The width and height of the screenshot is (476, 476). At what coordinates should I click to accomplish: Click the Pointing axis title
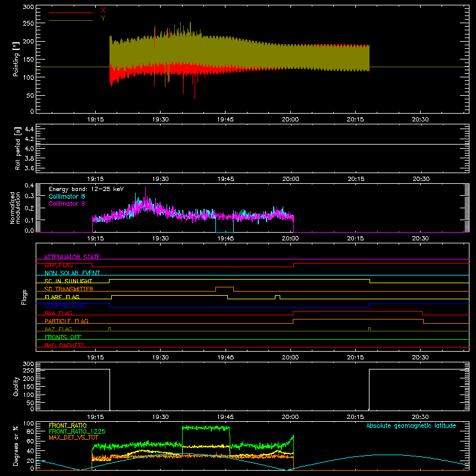click(16, 59)
